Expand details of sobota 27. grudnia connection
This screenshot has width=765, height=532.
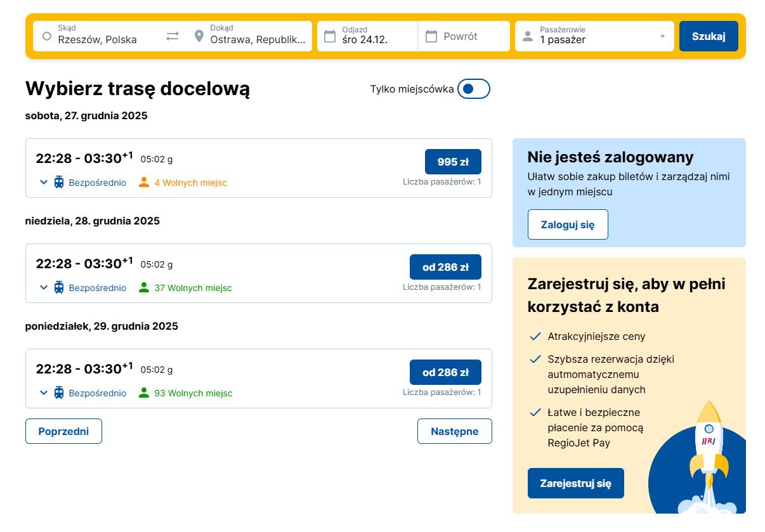[x=44, y=183]
